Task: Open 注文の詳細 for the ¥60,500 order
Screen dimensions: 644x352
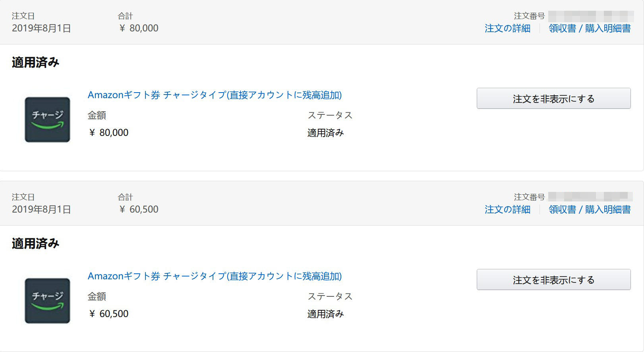Action: [507, 210]
